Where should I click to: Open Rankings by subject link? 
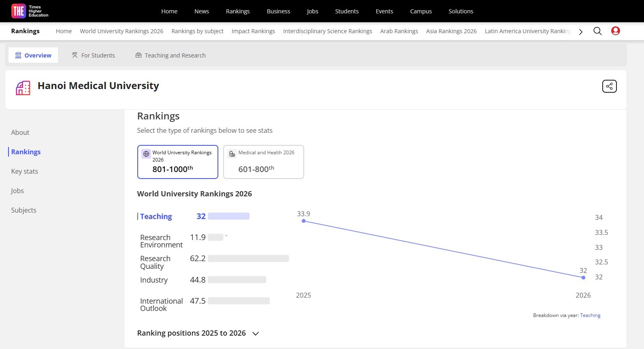[197, 31]
